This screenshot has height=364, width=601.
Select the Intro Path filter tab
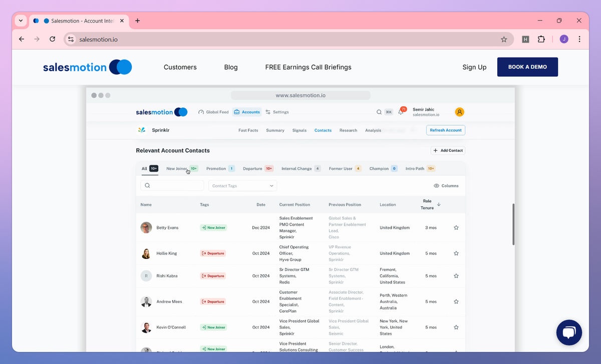pyautogui.click(x=420, y=169)
